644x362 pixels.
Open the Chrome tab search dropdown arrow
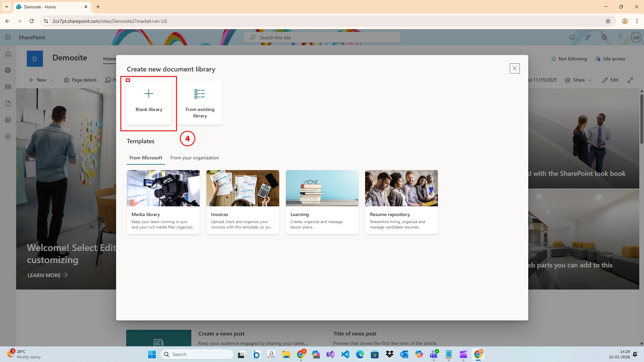click(x=6, y=7)
